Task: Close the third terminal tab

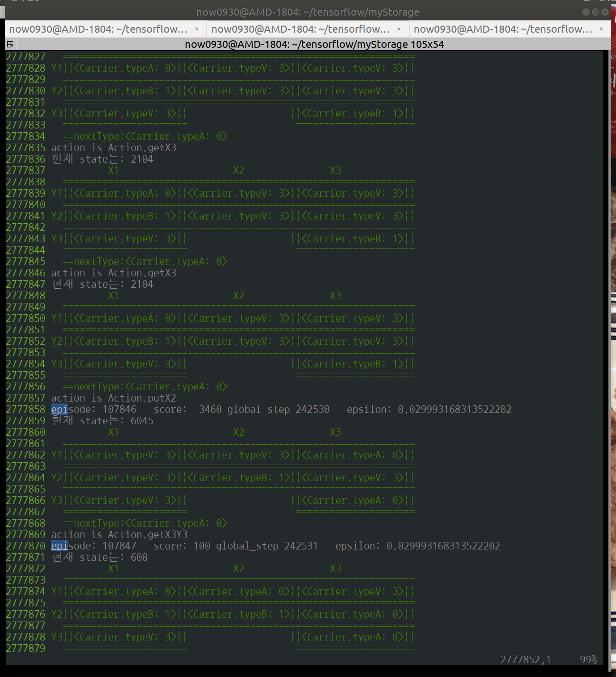Action: (601, 29)
